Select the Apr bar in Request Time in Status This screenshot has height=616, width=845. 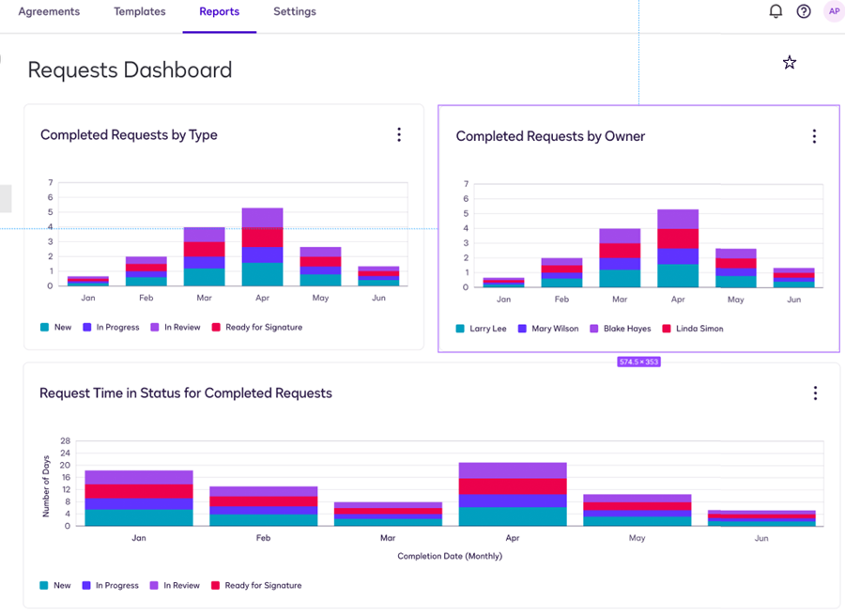tap(513, 494)
